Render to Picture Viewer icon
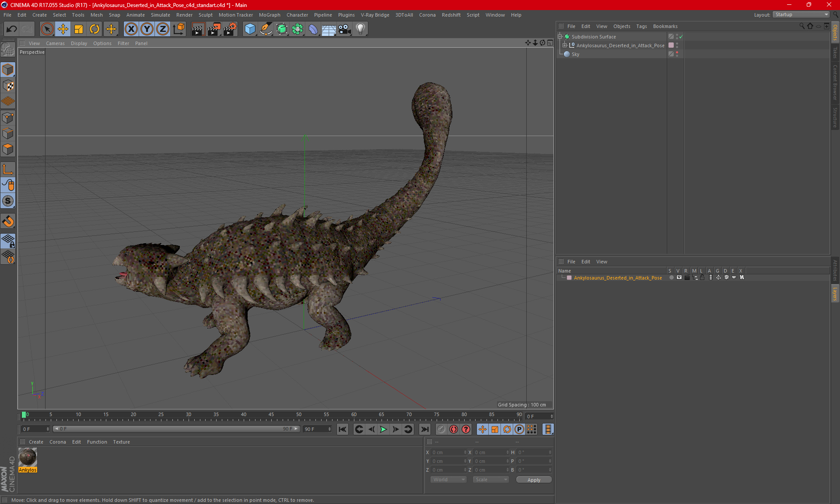 tap(214, 29)
